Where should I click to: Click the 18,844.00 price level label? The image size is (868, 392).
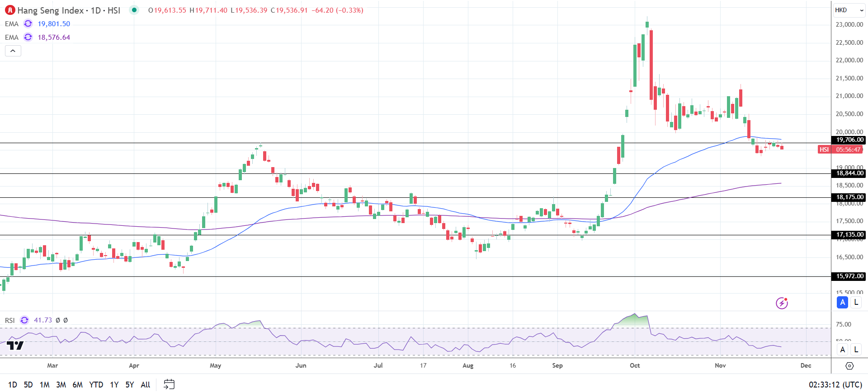(x=849, y=173)
